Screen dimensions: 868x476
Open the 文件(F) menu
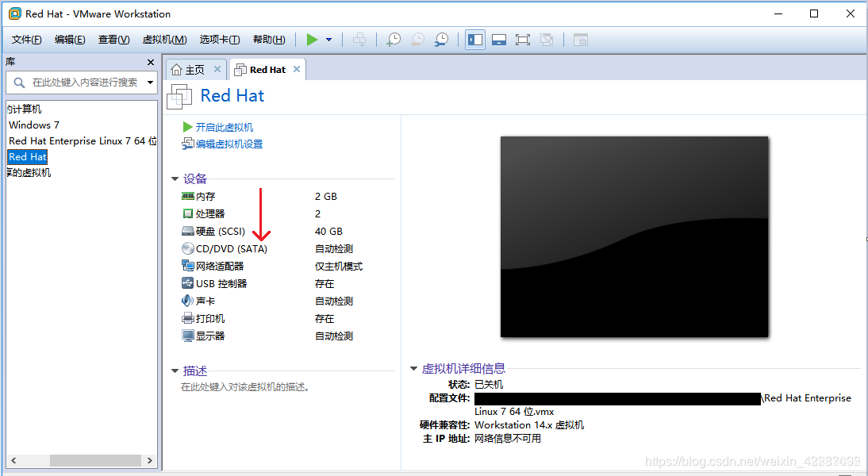click(26, 40)
